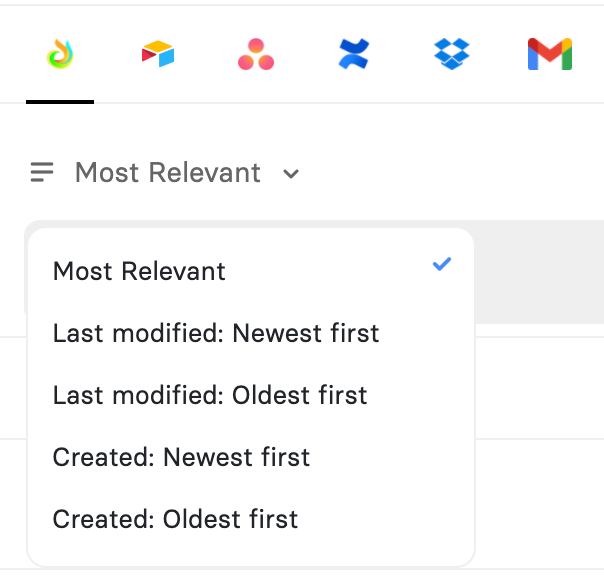Choose Created: Newest first sorting
This screenshot has width=604, height=586.
[x=181, y=457]
